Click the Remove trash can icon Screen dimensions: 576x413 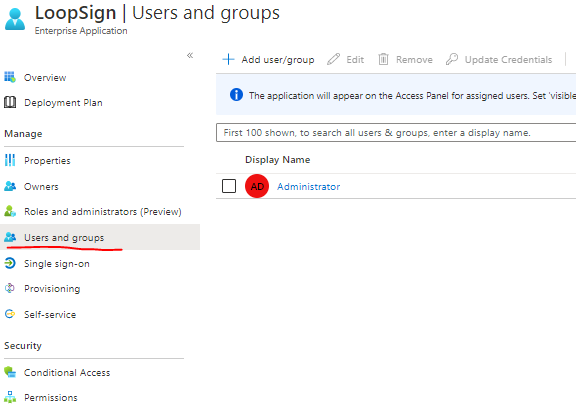click(x=383, y=59)
